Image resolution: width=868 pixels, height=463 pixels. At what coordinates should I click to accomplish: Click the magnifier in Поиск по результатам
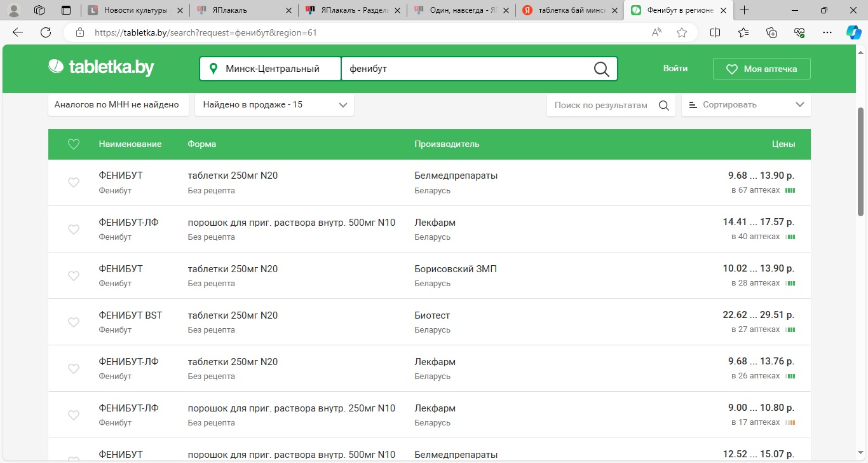tap(664, 105)
